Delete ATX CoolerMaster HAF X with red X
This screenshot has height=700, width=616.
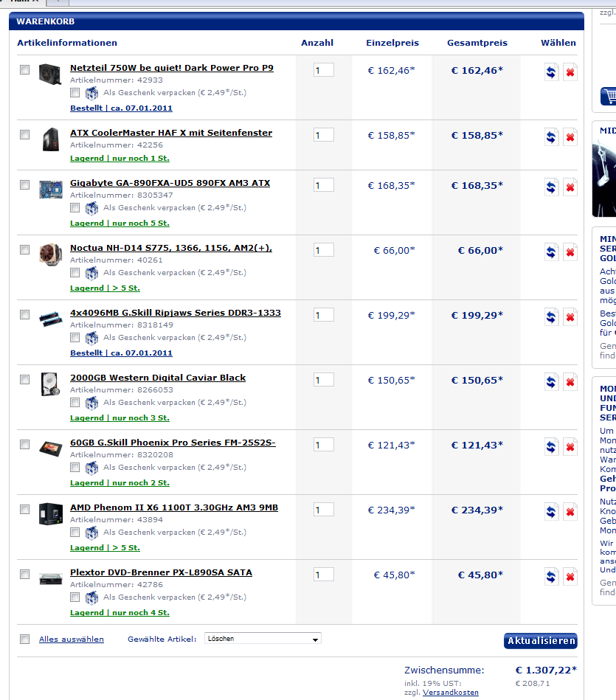(570, 136)
